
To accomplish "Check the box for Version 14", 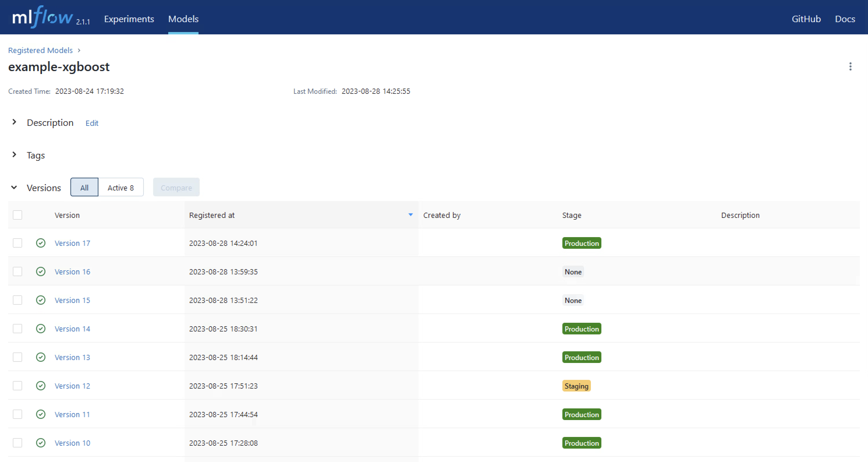I will click(x=17, y=329).
